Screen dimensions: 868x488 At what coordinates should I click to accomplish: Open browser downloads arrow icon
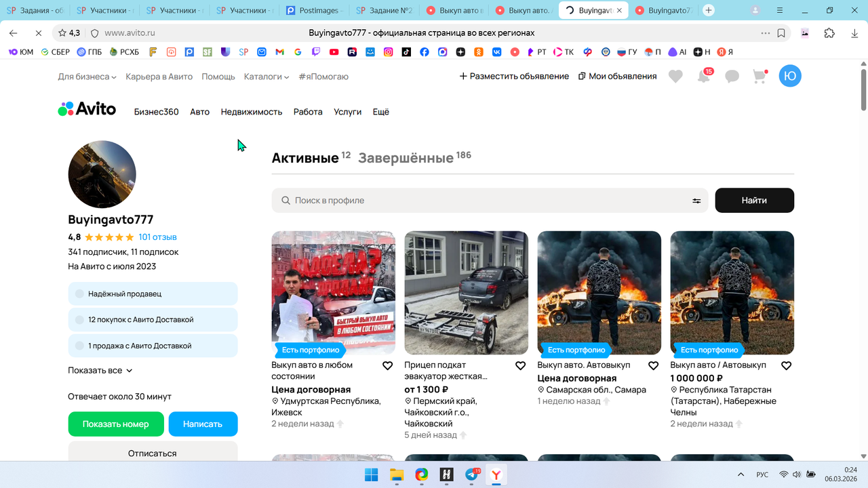click(x=854, y=33)
